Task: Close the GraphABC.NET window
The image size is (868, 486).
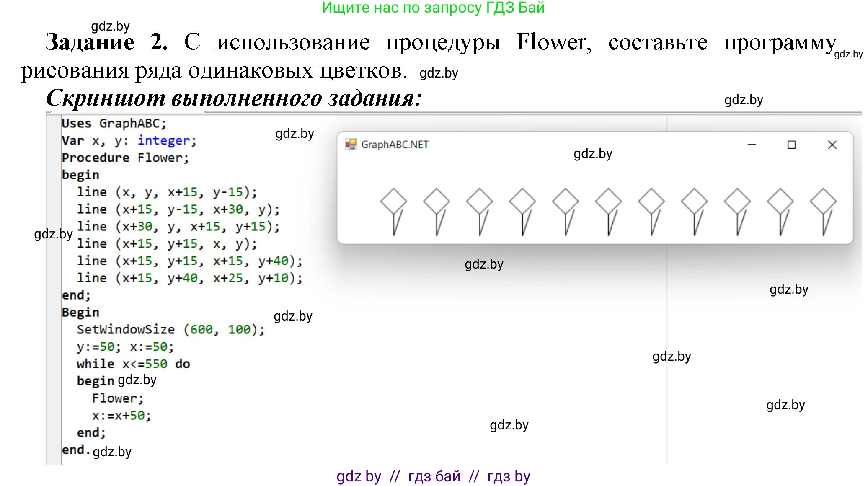Action: coord(832,145)
